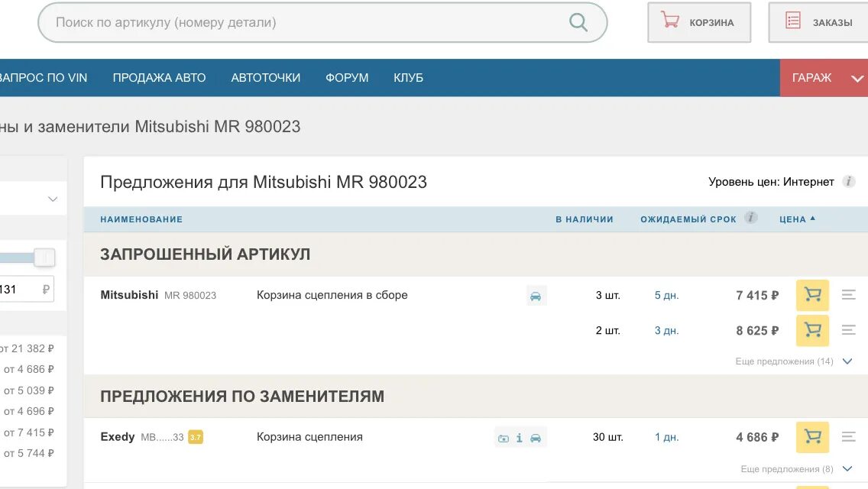Image resolution: width=868 pixels, height=489 pixels.
Task: Click info icon next to Уровень цен
Action: 849,181
